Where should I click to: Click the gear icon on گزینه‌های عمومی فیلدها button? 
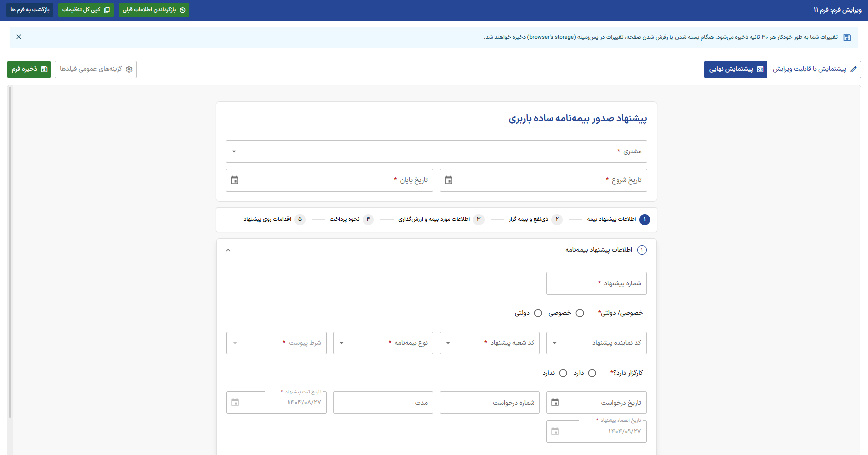pos(129,69)
